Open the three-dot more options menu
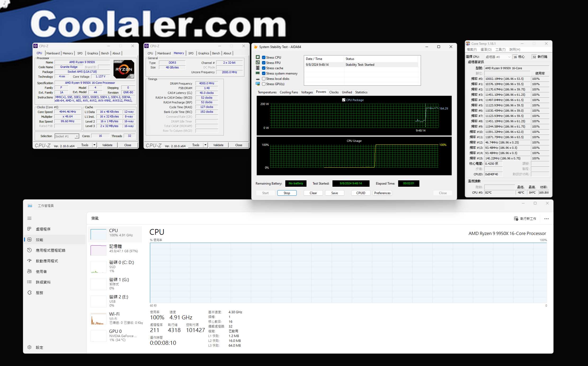 coord(546,219)
